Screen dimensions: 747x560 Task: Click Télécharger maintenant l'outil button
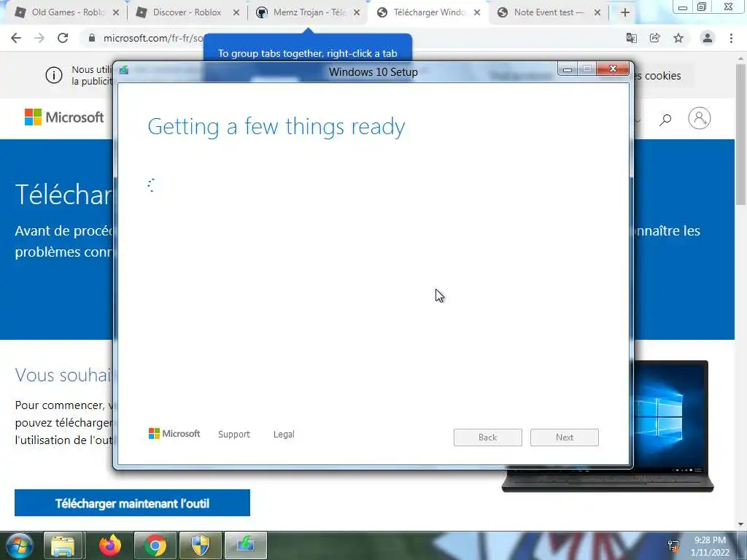click(132, 503)
